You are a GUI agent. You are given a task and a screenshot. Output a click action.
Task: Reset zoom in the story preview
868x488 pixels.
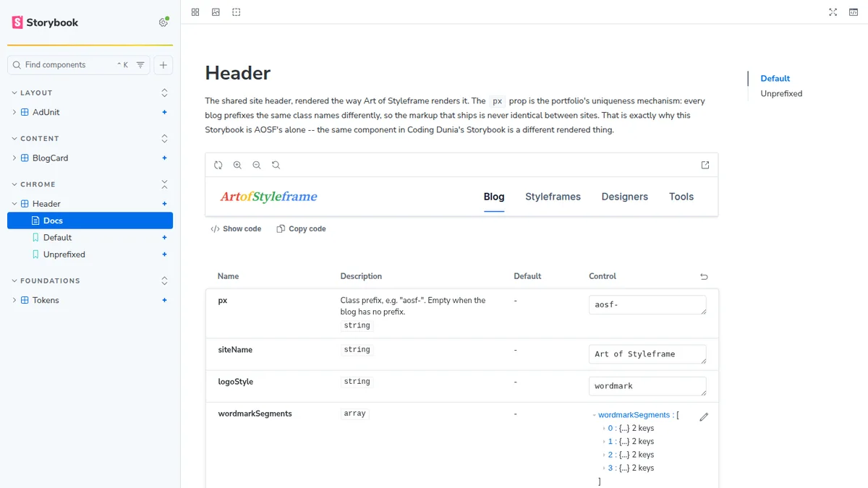tap(276, 165)
